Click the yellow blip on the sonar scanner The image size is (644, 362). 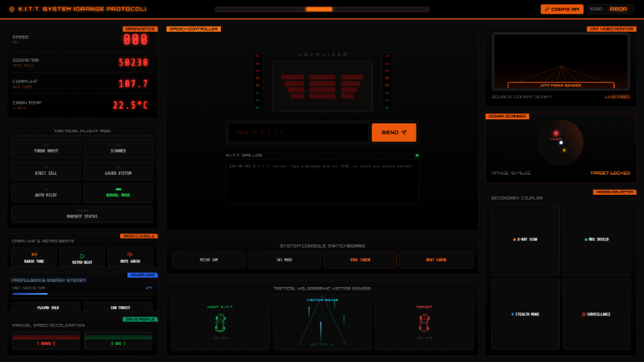click(x=564, y=150)
